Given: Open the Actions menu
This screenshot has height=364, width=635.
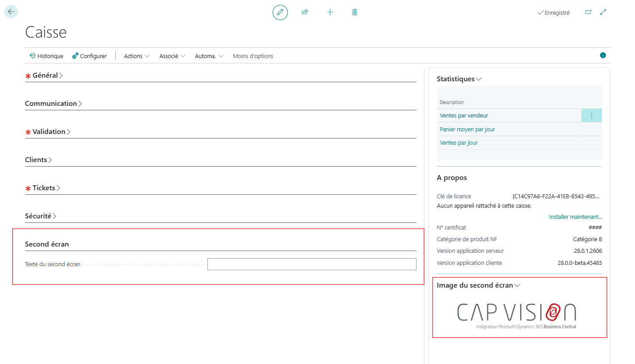Looking at the screenshot, I should pos(137,56).
